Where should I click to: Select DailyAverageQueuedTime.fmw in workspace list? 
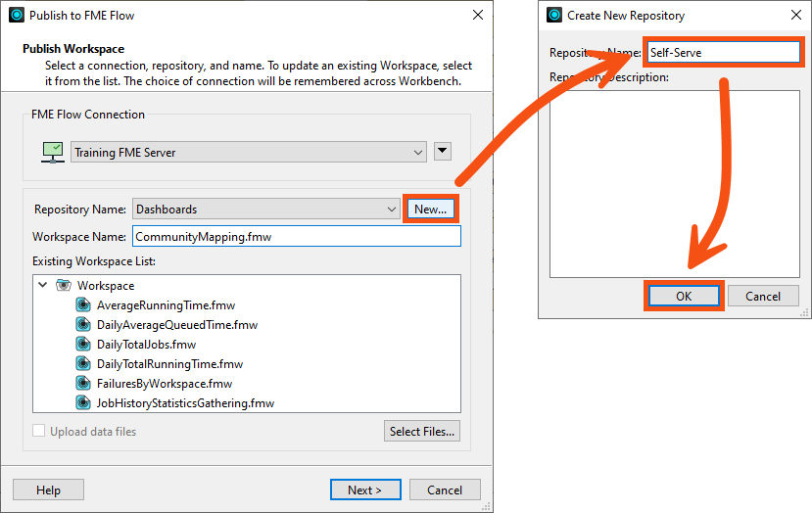tap(177, 325)
